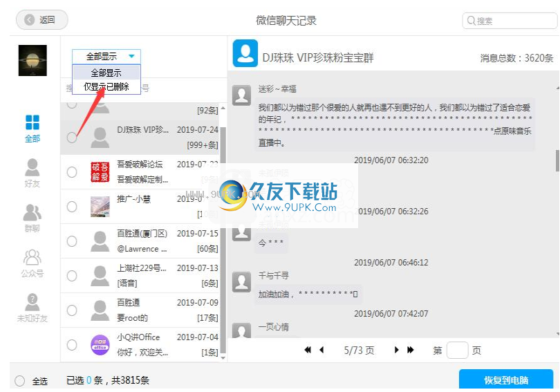Switch to the 未知好友 category
The image size is (560, 392).
[32, 308]
